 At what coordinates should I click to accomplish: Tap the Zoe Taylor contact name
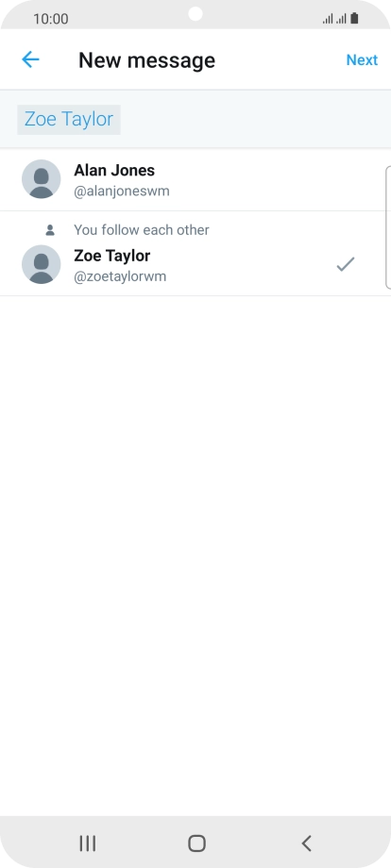(x=111, y=256)
